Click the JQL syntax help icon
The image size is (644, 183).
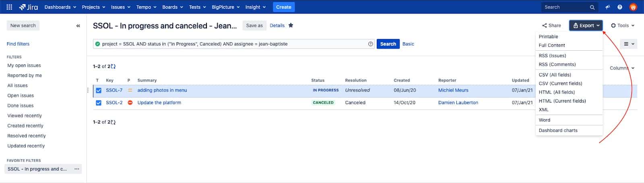(370, 44)
